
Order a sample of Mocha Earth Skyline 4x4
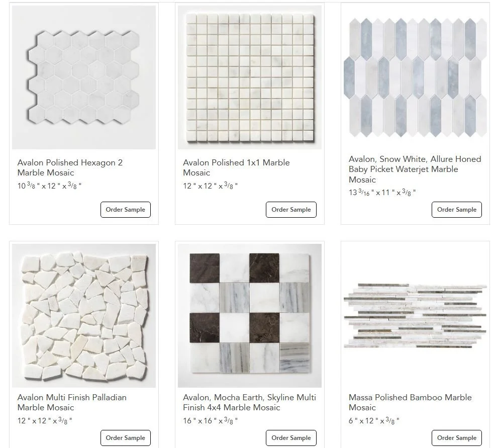[x=291, y=438]
